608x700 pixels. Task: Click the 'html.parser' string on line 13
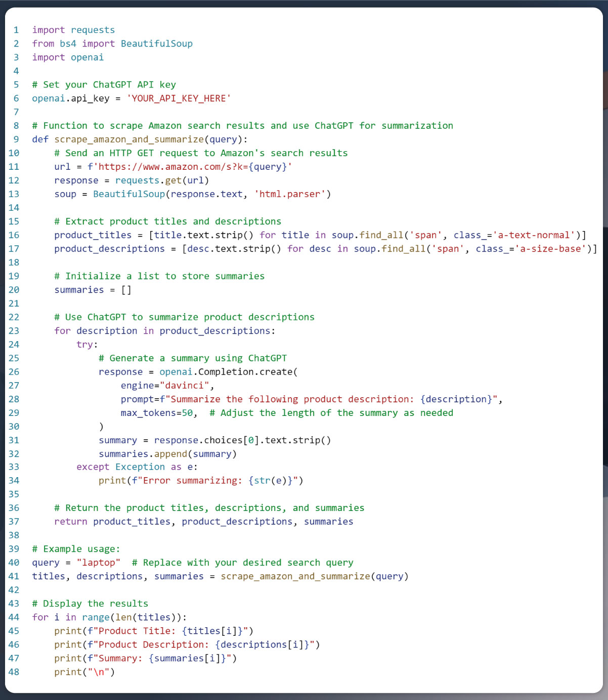(x=290, y=194)
